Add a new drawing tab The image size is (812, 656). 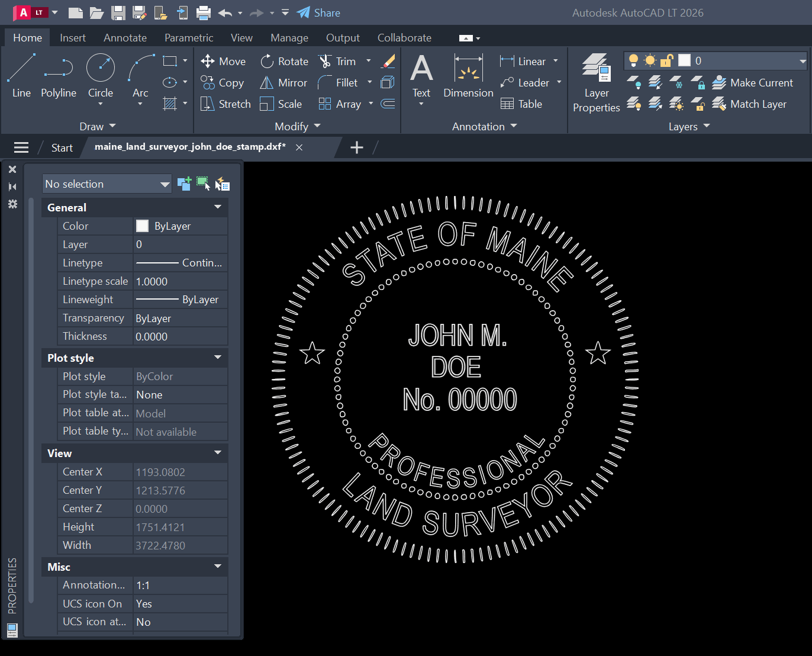(x=357, y=147)
